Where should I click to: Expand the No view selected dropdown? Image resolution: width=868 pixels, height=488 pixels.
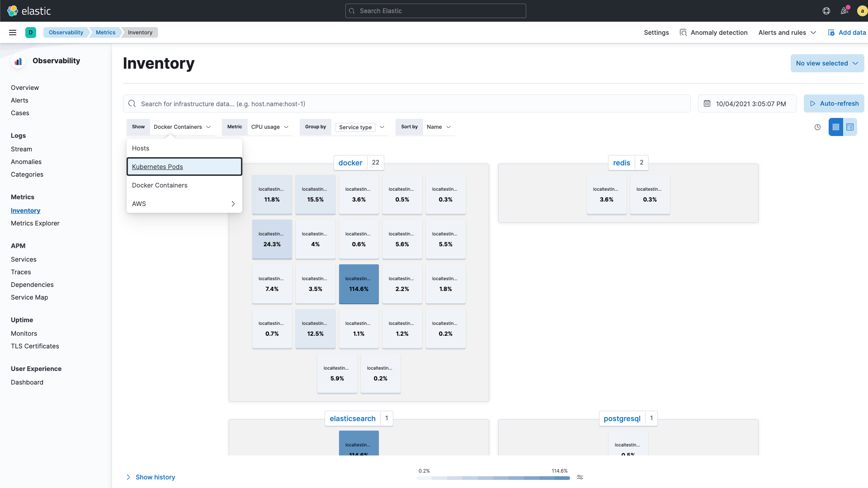(x=827, y=63)
